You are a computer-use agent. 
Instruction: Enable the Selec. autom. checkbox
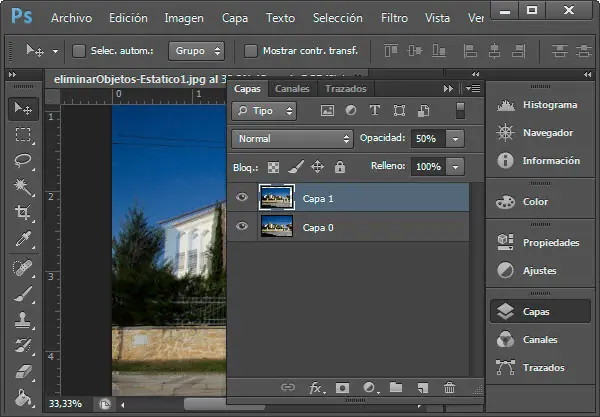79,50
